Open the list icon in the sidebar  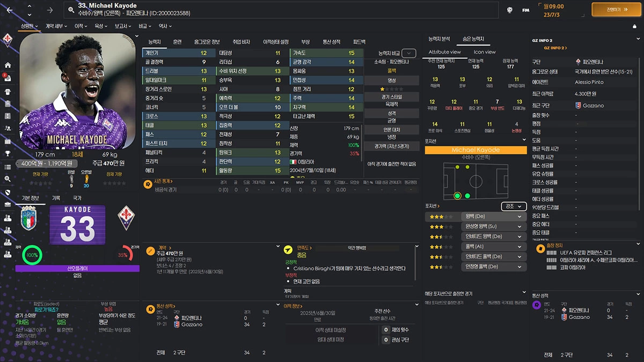(8, 167)
